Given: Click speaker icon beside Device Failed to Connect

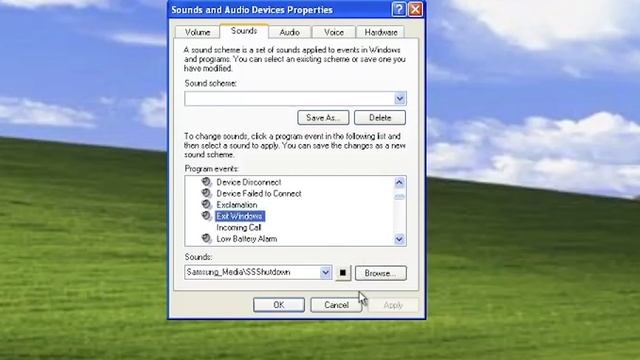Looking at the screenshot, I should 207,193.
